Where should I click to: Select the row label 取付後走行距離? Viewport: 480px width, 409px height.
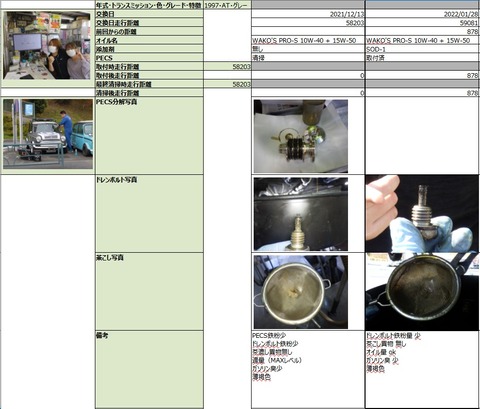coord(149,75)
